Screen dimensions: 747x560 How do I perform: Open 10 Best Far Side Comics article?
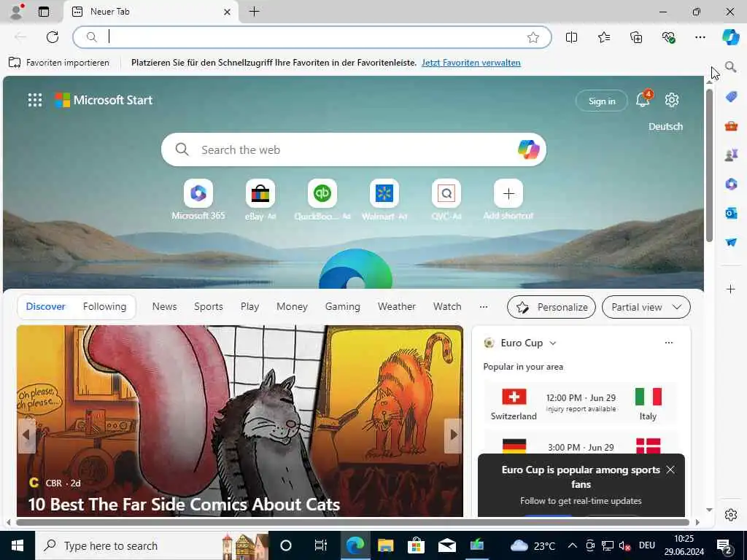[185, 505]
